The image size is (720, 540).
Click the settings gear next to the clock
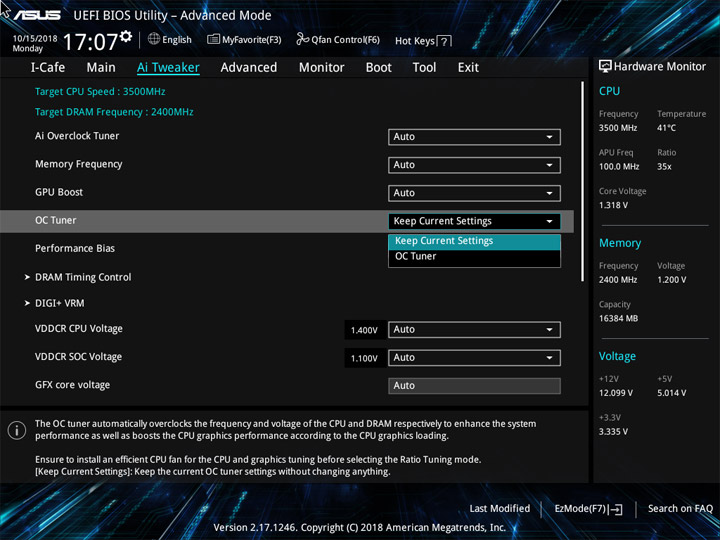(x=126, y=36)
